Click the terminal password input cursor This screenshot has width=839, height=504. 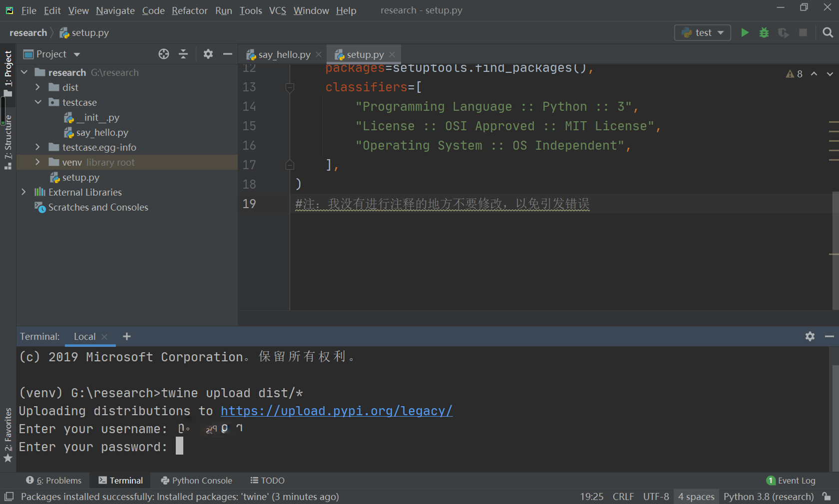click(x=179, y=446)
